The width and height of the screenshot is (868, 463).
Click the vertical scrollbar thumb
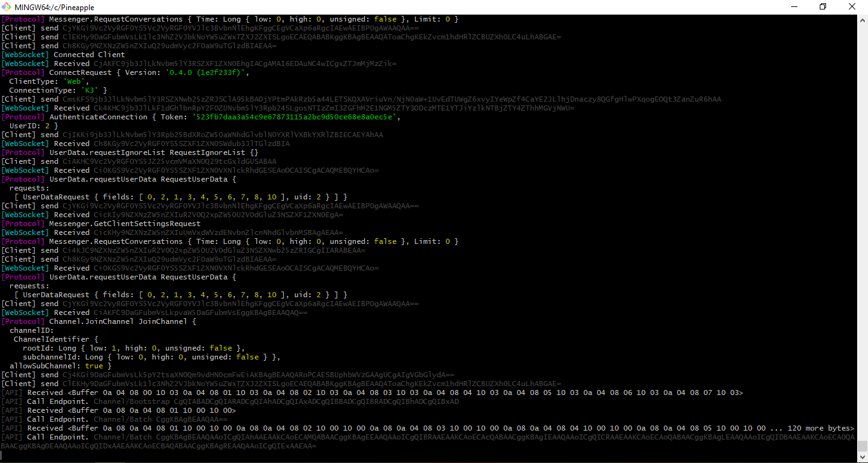pyautogui.click(x=862, y=446)
